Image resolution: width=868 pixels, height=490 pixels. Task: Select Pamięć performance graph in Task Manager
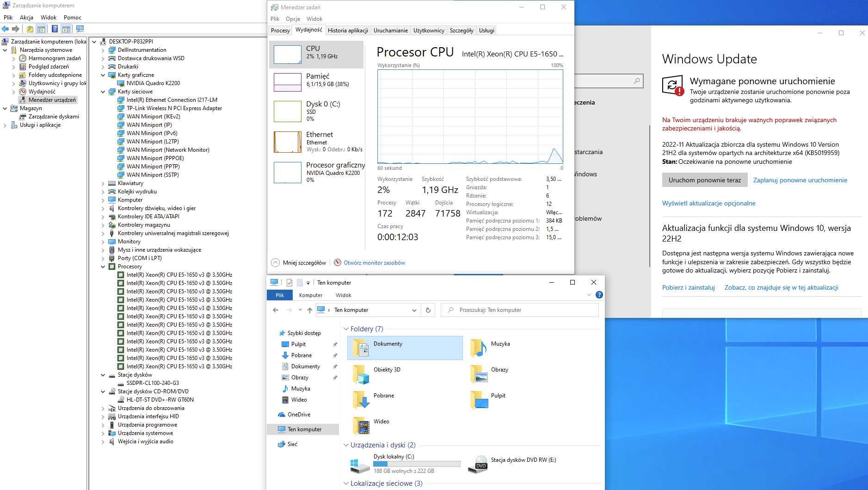pyautogui.click(x=316, y=82)
